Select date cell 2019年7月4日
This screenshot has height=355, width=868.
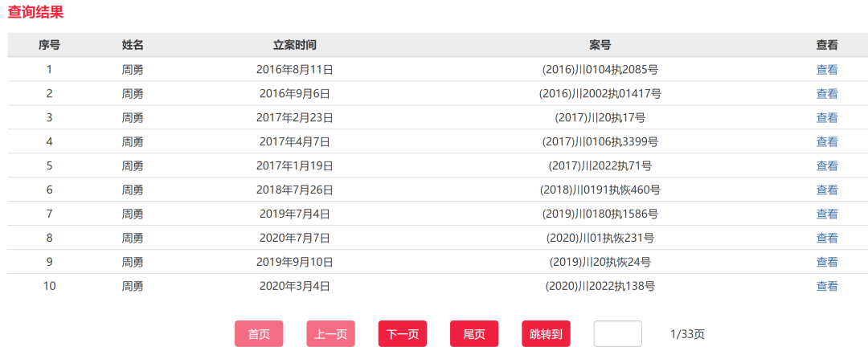(294, 214)
